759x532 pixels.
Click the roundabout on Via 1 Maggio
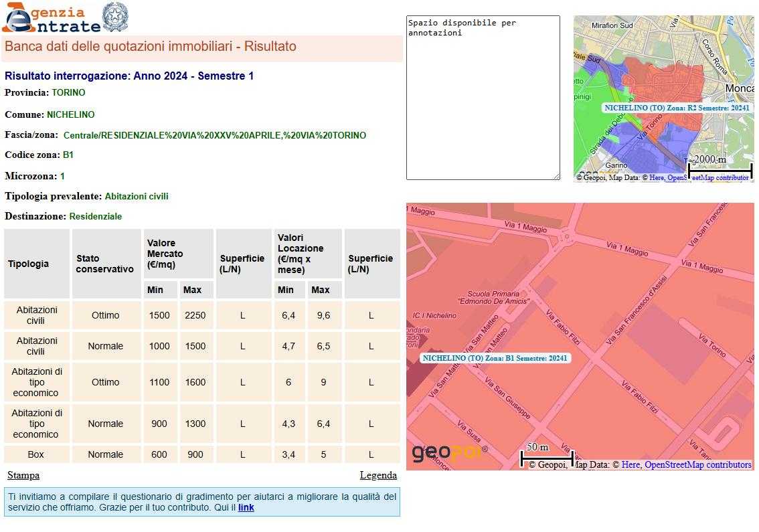[x=566, y=236]
